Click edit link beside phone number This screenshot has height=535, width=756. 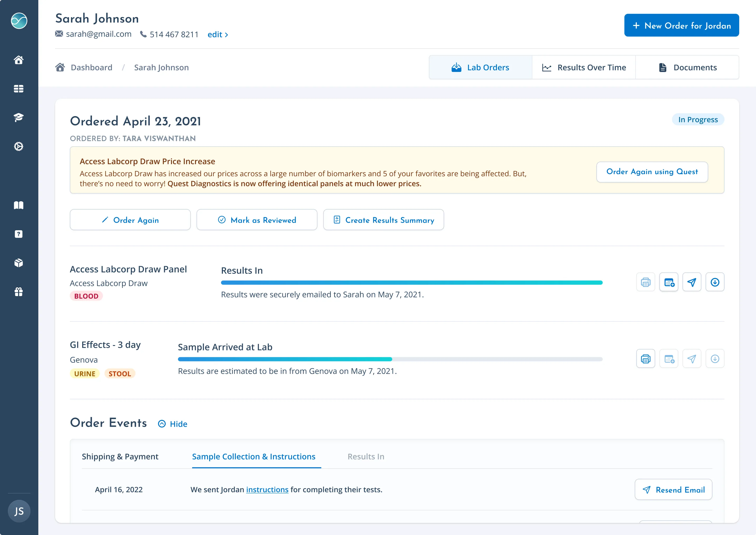218,35
